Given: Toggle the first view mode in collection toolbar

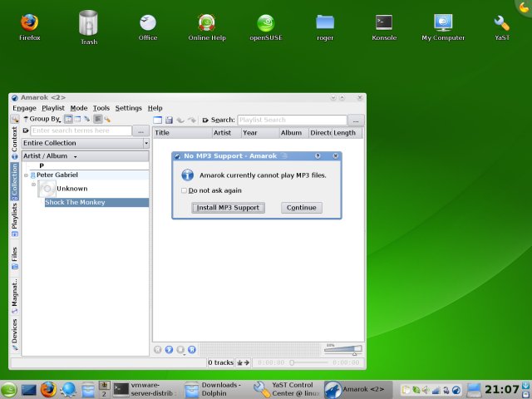Looking at the screenshot, I should [68, 119].
